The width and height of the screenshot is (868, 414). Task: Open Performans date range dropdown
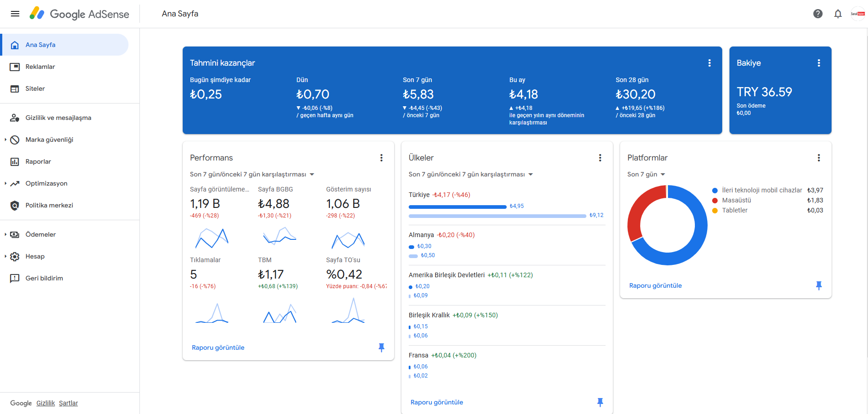click(x=252, y=174)
